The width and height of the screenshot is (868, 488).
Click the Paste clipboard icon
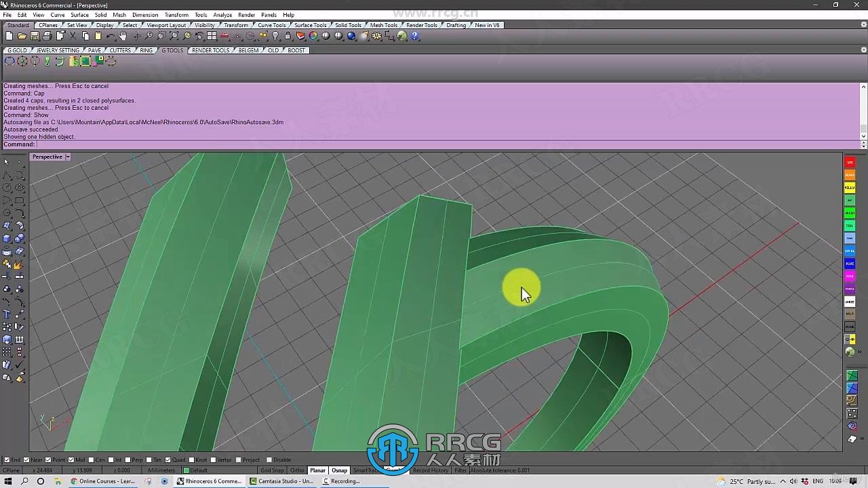coord(98,36)
